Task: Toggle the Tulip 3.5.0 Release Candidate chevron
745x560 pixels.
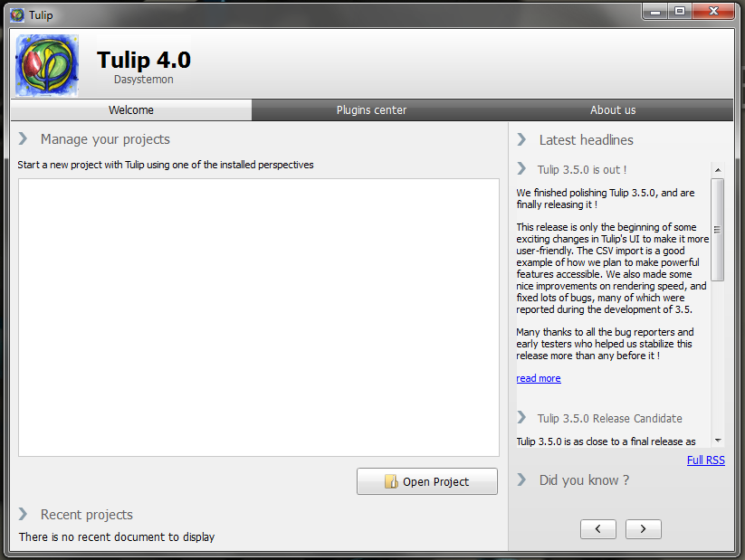Action: pos(521,417)
